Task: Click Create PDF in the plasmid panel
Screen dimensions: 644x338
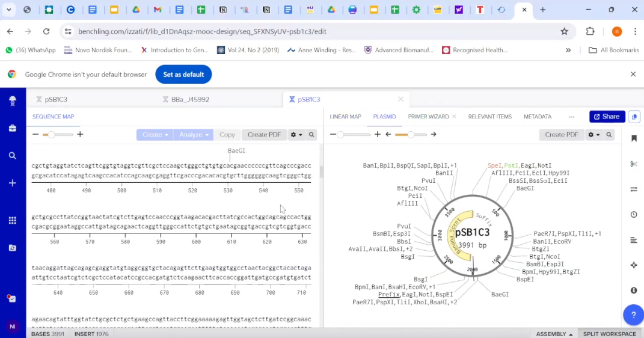Action: point(561,135)
